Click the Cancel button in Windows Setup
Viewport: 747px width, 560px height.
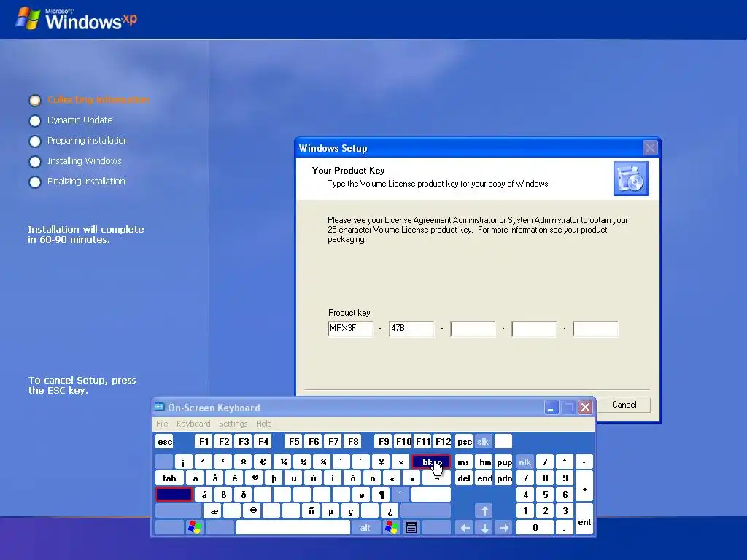[624, 404]
